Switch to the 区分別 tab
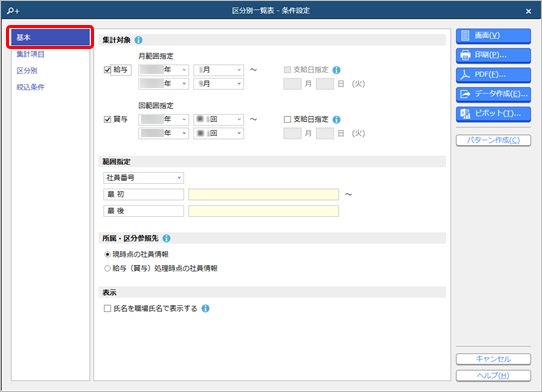This screenshot has width=542, height=392. tap(27, 71)
